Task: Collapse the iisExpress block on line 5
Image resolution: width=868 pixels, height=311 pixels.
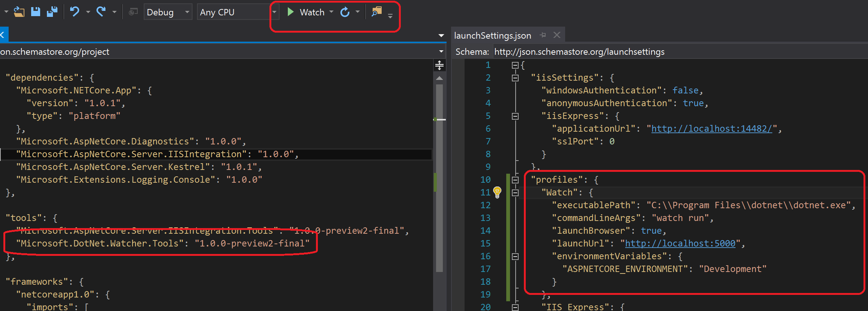Action: (x=515, y=116)
